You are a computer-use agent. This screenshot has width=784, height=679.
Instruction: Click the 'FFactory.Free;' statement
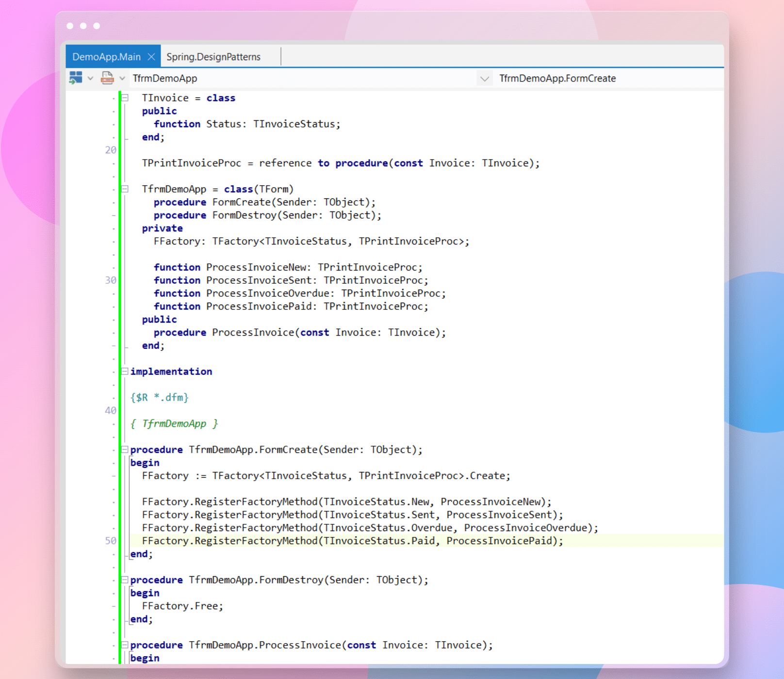pyautogui.click(x=182, y=606)
